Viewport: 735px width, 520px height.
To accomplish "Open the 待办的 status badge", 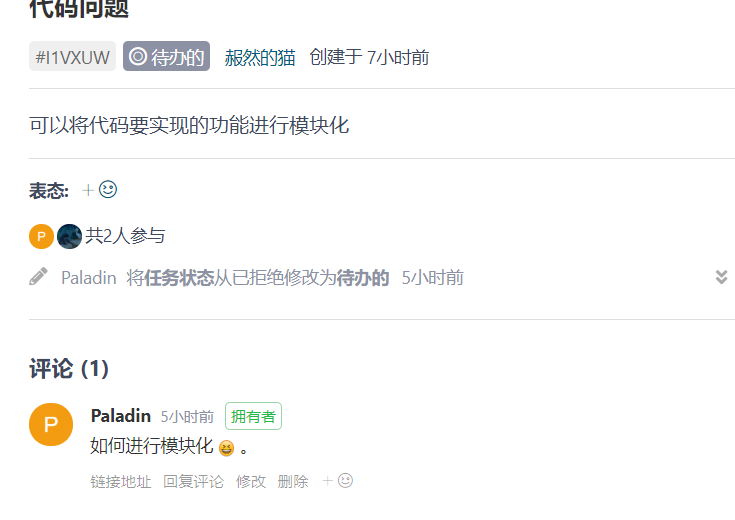I will [x=166, y=56].
